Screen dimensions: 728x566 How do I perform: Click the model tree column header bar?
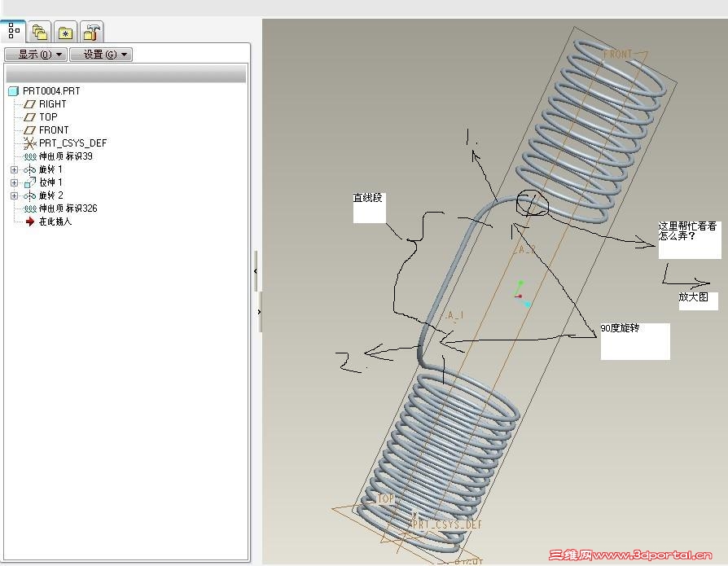(126, 74)
